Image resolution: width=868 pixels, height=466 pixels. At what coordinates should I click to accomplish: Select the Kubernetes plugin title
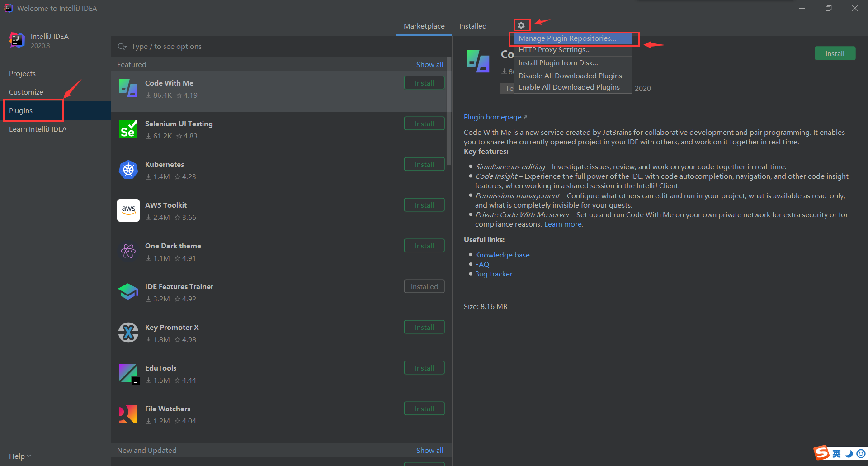point(165,165)
